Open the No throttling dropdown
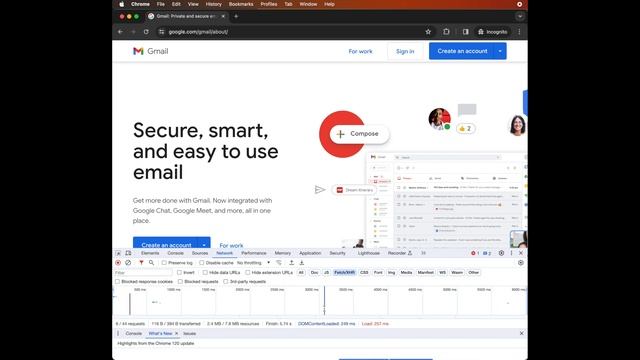The width and height of the screenshot is (640, 360). 253,263
